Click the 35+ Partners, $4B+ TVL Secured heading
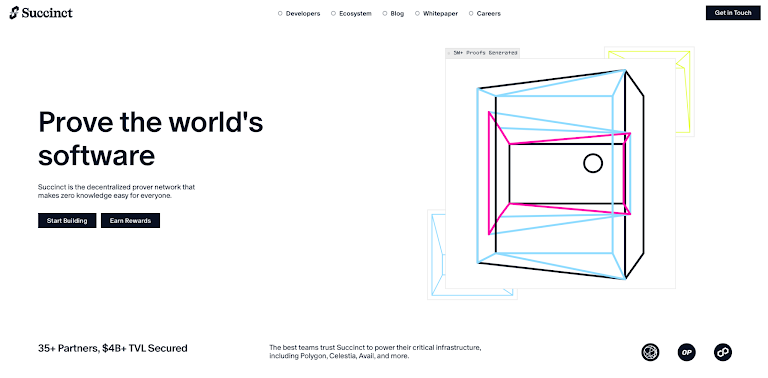The height and width of the screenshot is (378, 768). (113, 349)
